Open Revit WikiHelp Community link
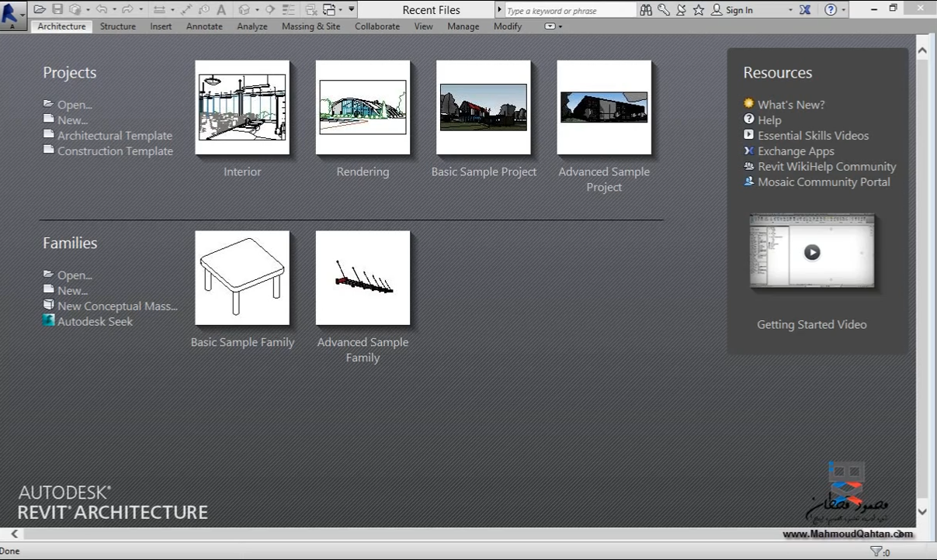937x560 pixels. (827, 167)
